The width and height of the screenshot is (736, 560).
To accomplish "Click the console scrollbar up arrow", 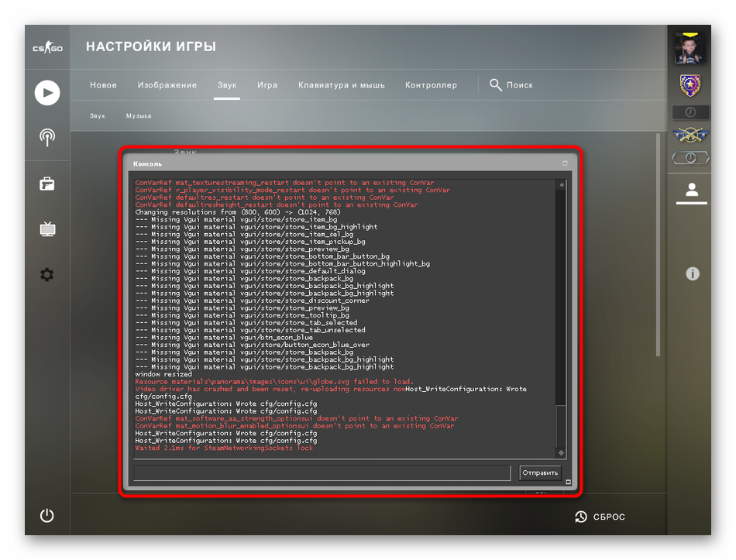I will pyautogui.click(x=562, y=185).
